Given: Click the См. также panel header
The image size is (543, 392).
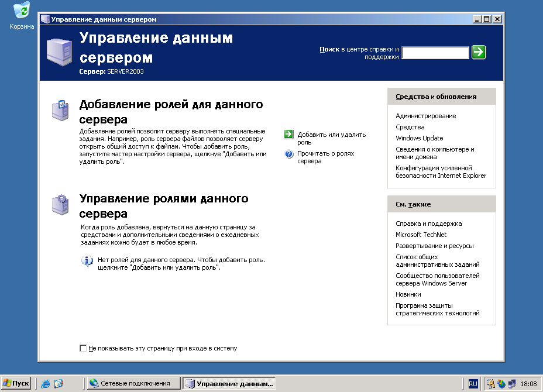Looking at the screenshot, I should pos(442,204).
